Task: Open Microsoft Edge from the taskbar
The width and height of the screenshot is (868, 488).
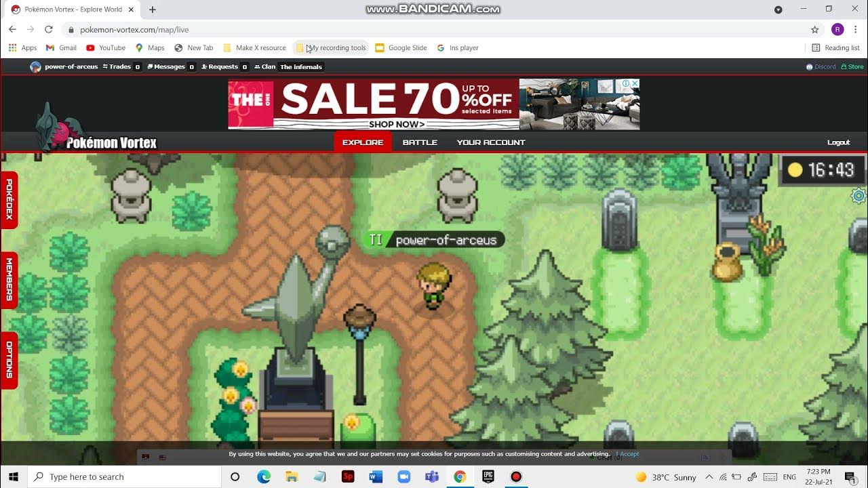Action: 264,476
